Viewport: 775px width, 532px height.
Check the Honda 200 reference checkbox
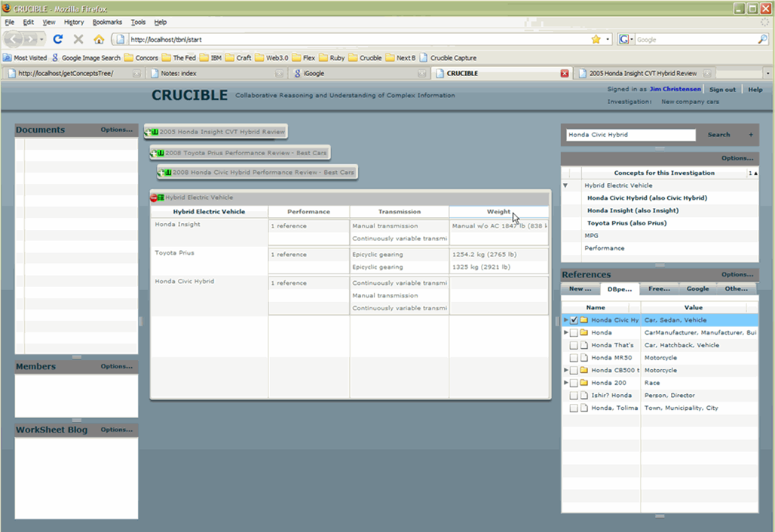coord(574,384)
